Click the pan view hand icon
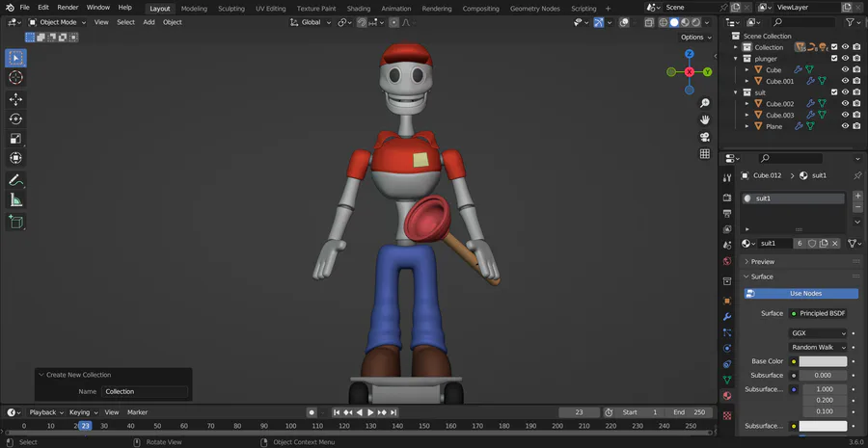Image resolution: width=868 pixels, height=448 pixels. 705,120
